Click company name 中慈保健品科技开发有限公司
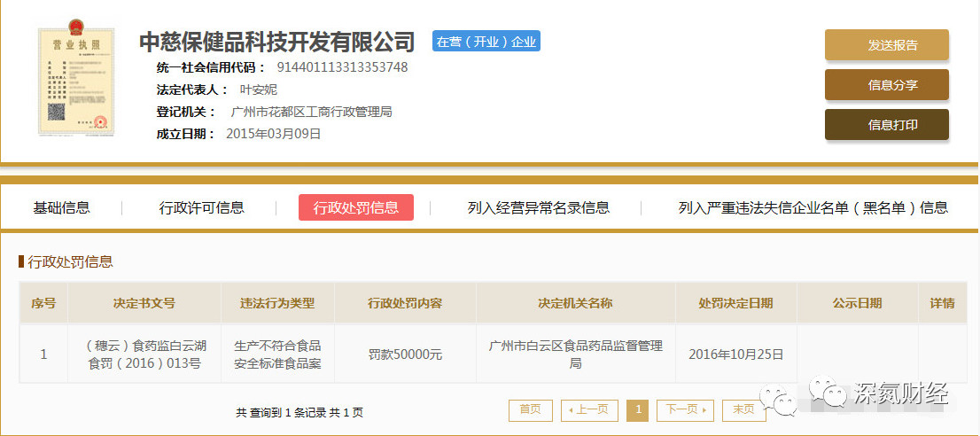The width and height of the screenshot is (980, 436). pos(276,42)
